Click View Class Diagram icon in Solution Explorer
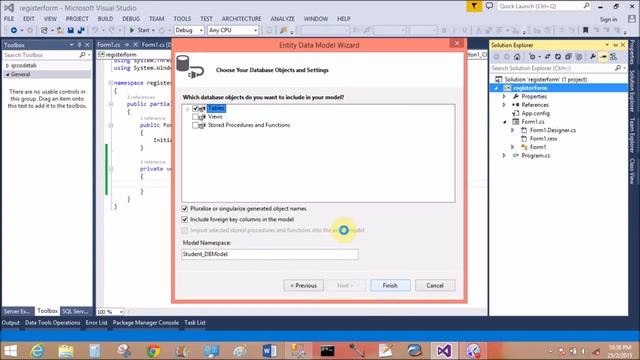Screen dimensions: 640x360 pos(613,57)
